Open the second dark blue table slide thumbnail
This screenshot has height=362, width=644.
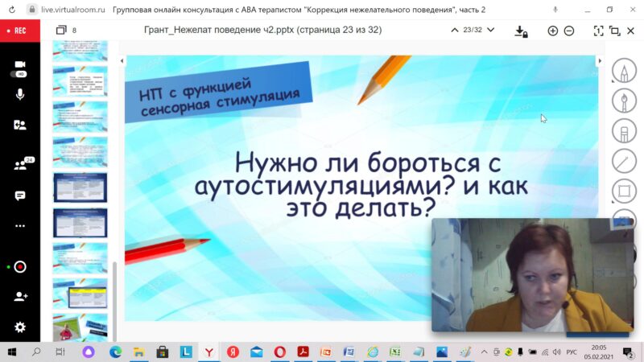pyautogui.click(x=80, y=223)
